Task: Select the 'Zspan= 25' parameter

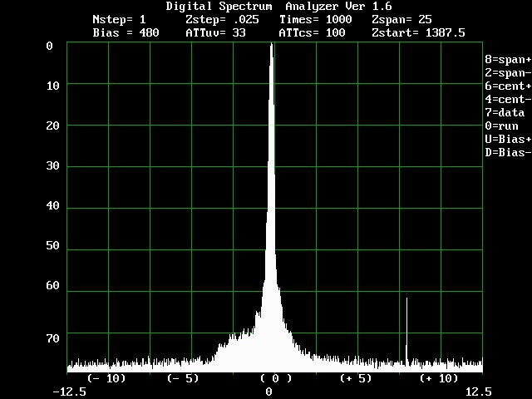Action: (401, 20)
